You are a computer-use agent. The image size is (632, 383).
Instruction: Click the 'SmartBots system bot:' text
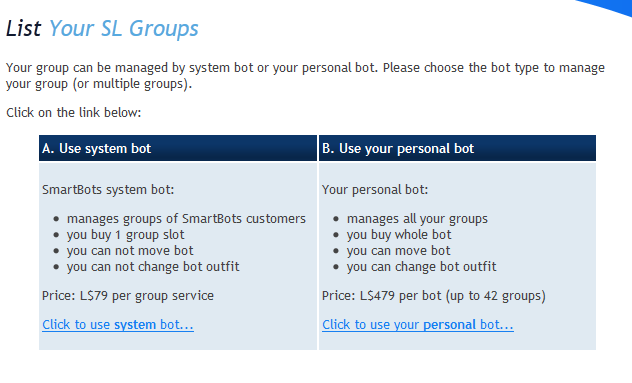coord(108,189)
